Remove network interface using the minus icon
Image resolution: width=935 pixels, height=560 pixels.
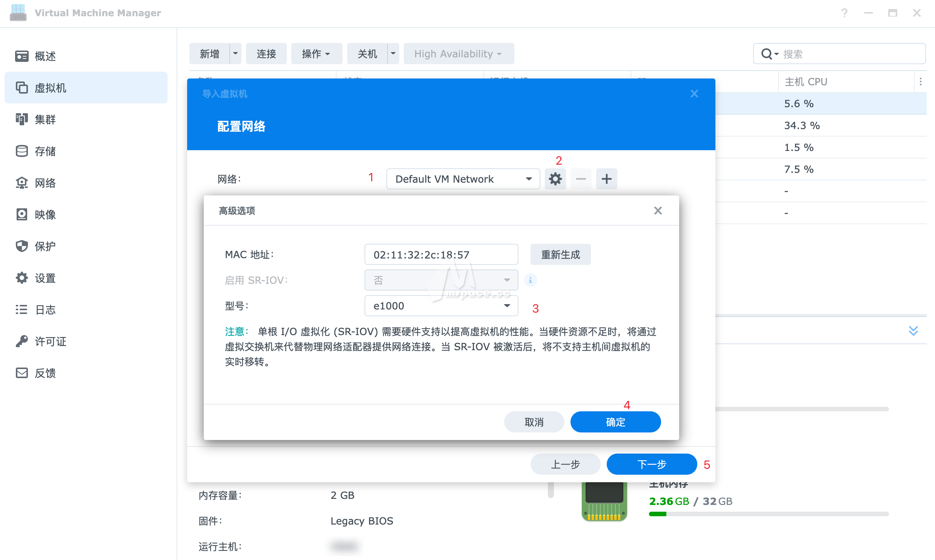[x=580, y=179]
